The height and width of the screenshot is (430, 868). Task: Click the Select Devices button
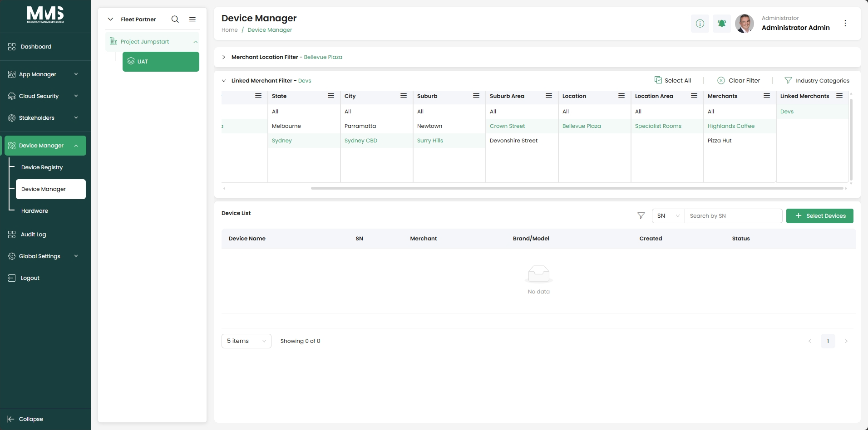(x=820, y=216)
